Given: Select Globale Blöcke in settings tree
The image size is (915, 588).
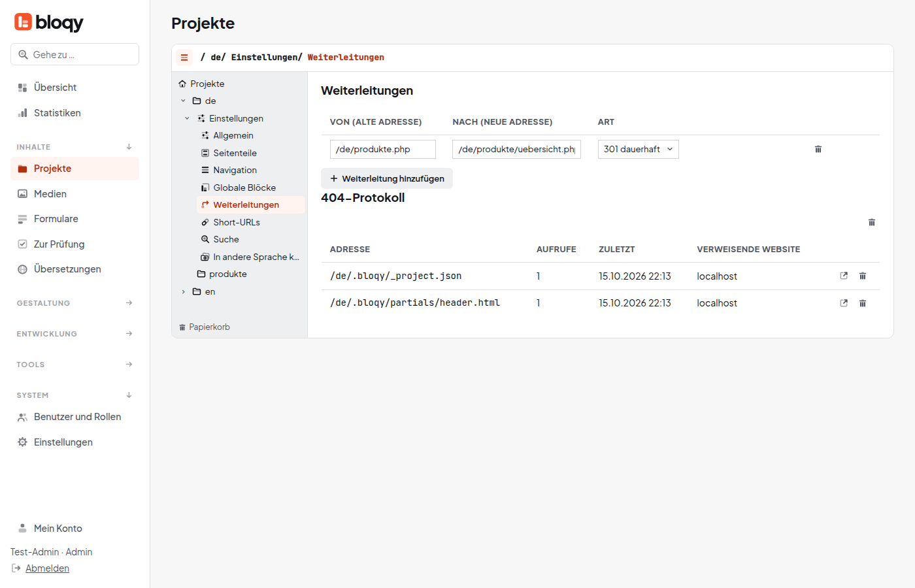Looking at the screenshot, I should click(251, 188).
